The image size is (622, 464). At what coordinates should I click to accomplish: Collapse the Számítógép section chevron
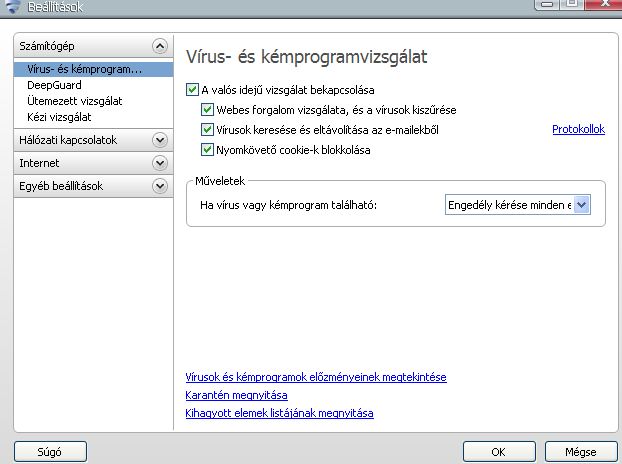pos(160,46)
